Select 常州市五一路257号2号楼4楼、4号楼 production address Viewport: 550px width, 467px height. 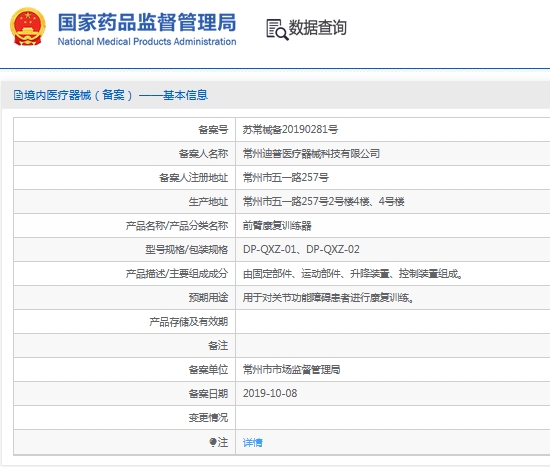[323, 201]
